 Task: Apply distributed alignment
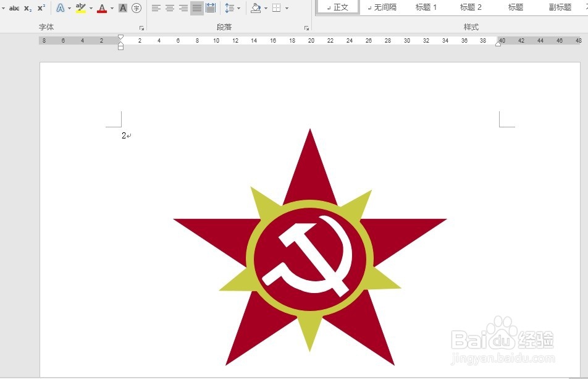point(211,8)
